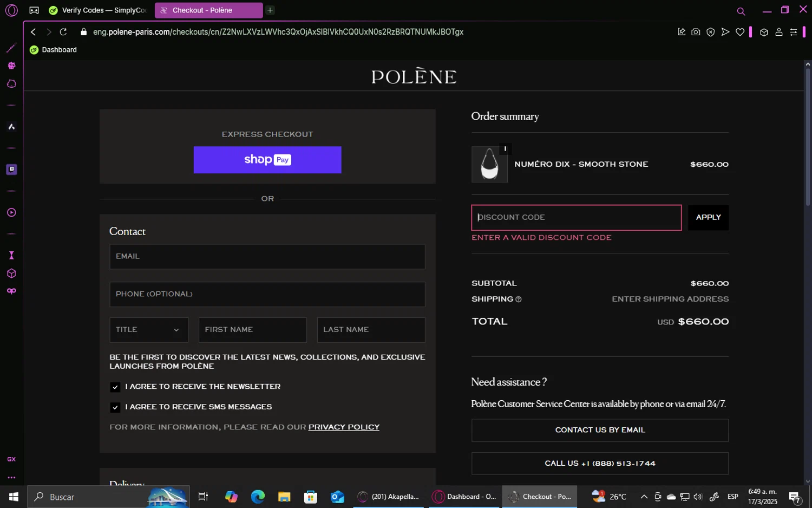Image resolution: width=812 pixels, height=508 pixels.
Task: Switch to the (201) Akapella taskbar window
Action: click(390, 497)
